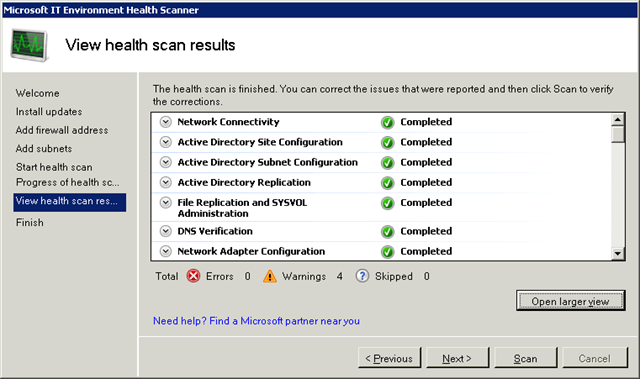Expand the Network Connectivity row

pyautogui.click(x=165, y=122)
